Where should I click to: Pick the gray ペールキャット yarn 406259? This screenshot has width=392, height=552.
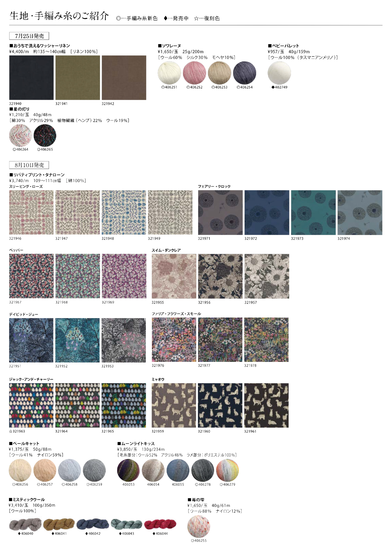pos(94,470)
